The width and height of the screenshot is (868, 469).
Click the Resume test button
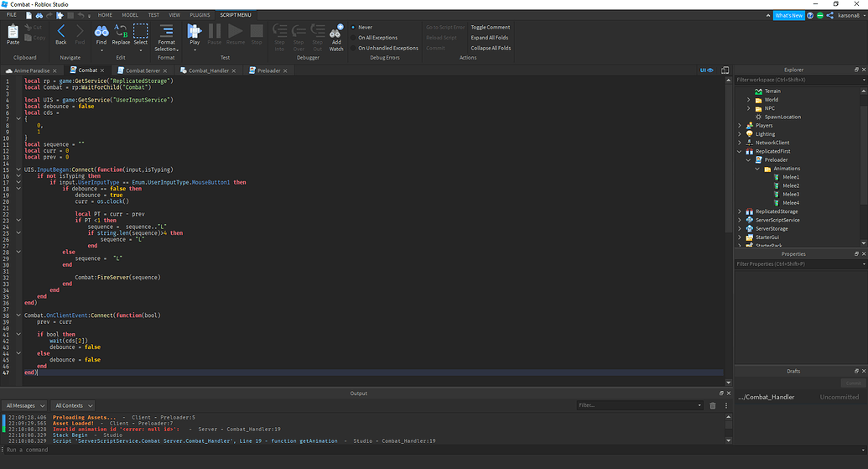click(236, 30)
